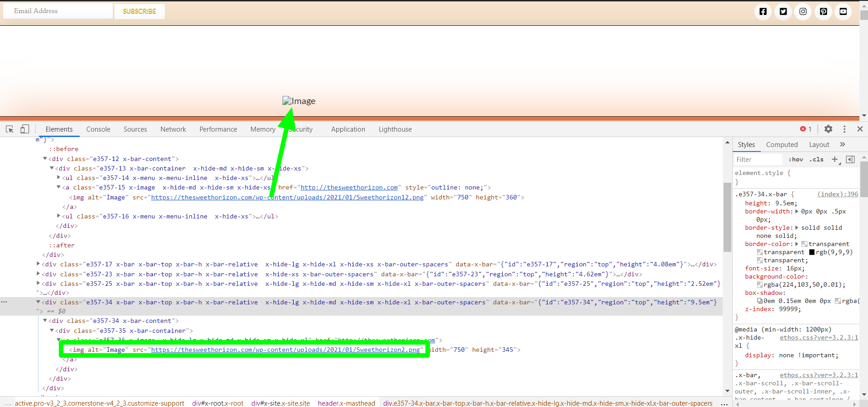Open the Pinterest social icon
Screen dimensions: 868x407
click(823, 11)
